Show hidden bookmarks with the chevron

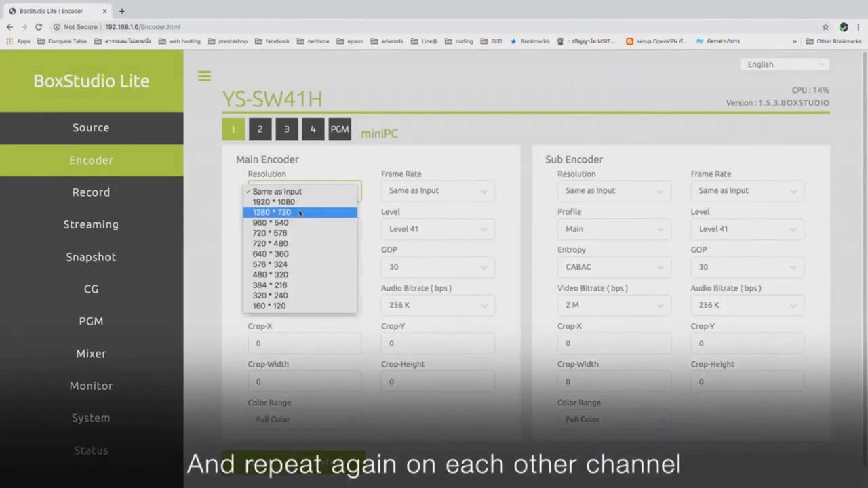point(795,41)
